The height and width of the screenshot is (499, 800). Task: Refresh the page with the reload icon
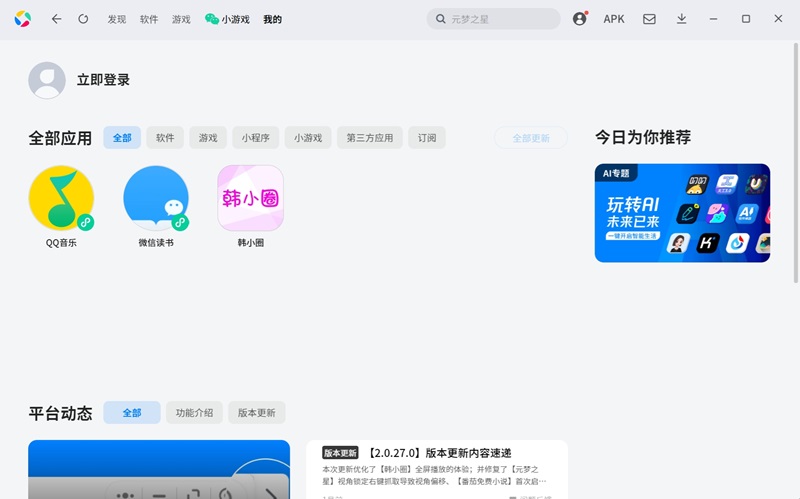(83, 19)
